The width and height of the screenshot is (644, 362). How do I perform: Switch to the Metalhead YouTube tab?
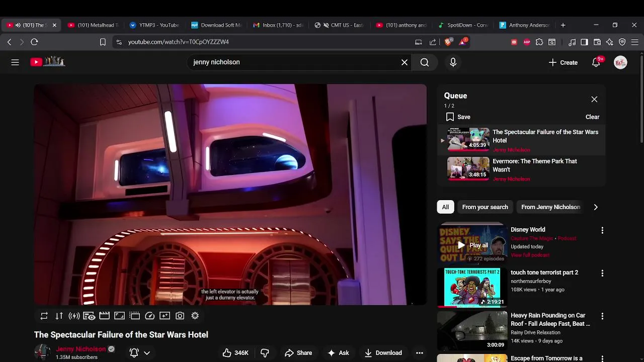point(93,25)
